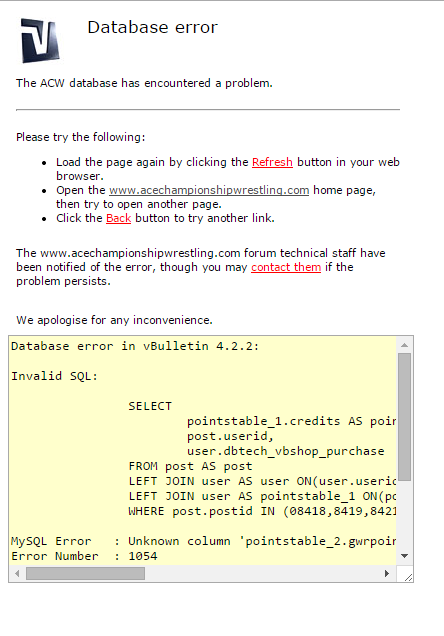Click the 'WHERE post.postid IN' line

[262, 511]
